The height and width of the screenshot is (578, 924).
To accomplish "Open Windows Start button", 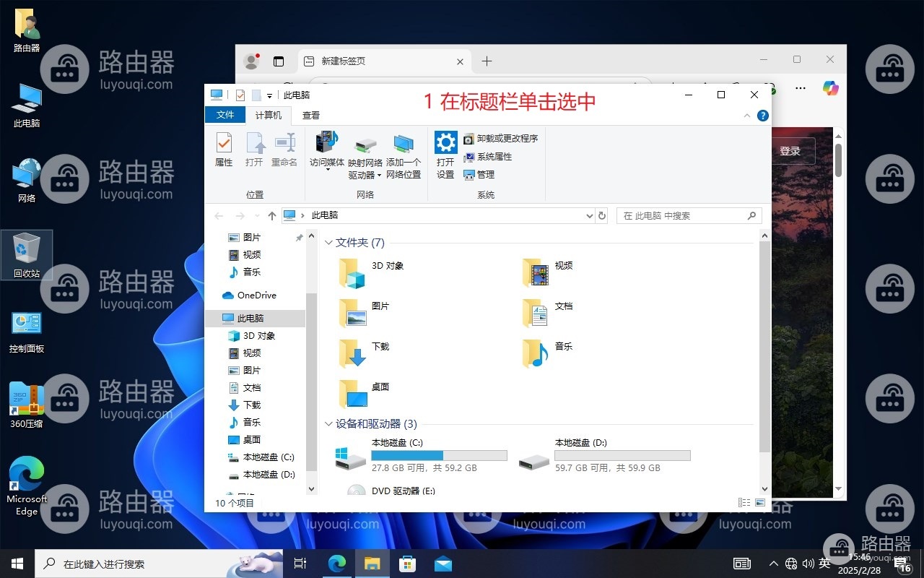I will [17, 564].
